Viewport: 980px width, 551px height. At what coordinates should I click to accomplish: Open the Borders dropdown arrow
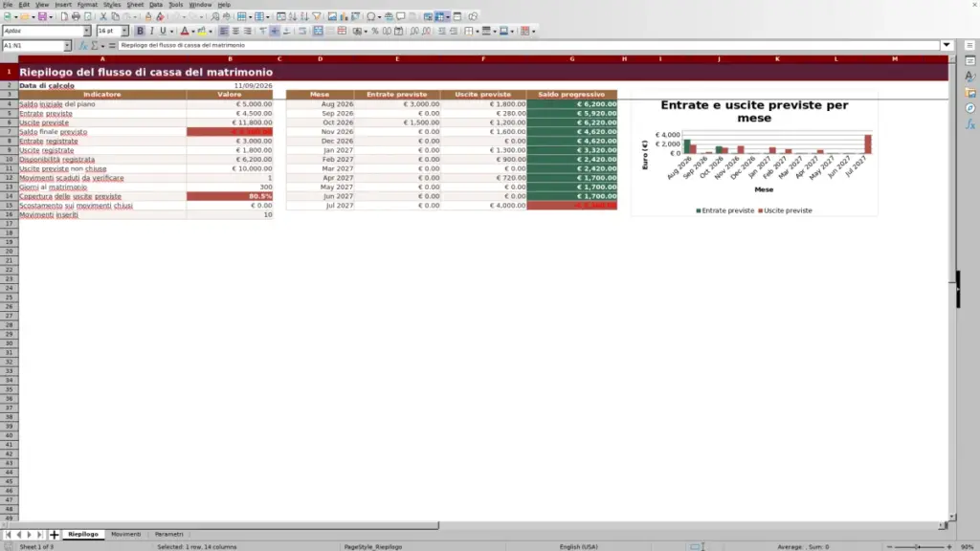(478, 32)
